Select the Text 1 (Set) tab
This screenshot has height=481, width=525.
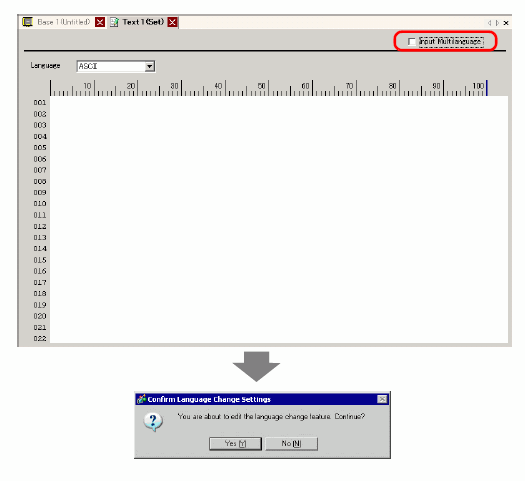coord(143,22)
